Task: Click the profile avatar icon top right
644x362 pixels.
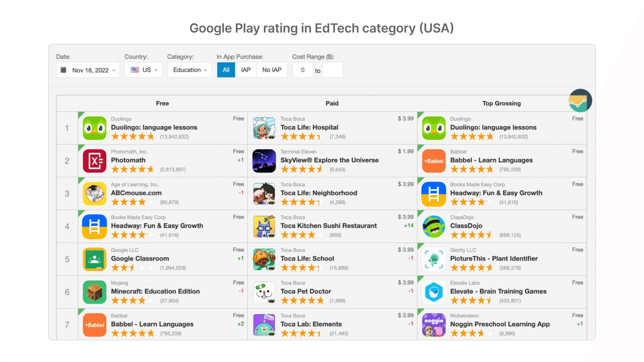Action: coord(580,101)
